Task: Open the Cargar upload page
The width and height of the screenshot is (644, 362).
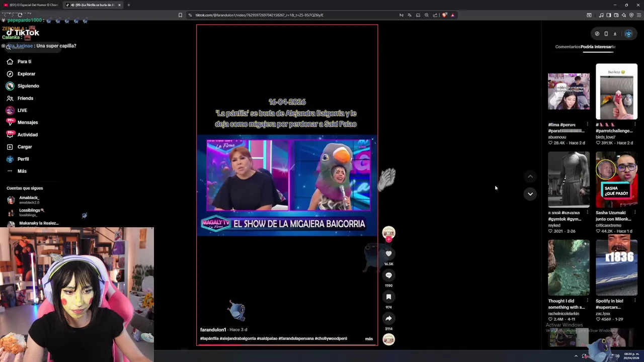Action: tap(19, 147)
